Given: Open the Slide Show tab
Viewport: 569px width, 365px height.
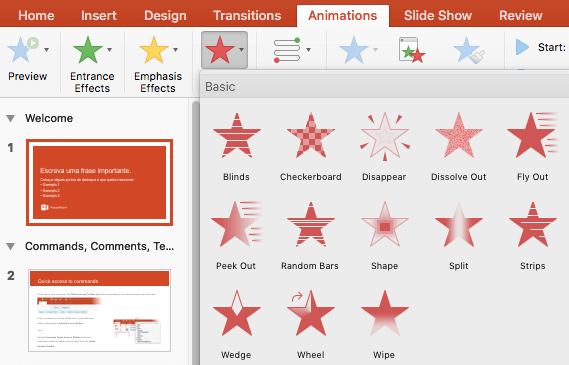Looking at the screenshot, I should pos(438,16).
